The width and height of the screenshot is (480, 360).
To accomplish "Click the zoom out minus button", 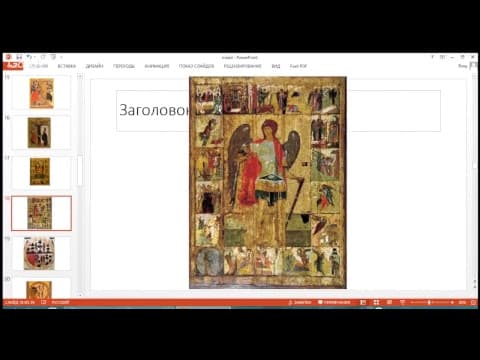I will pos(412,302).
